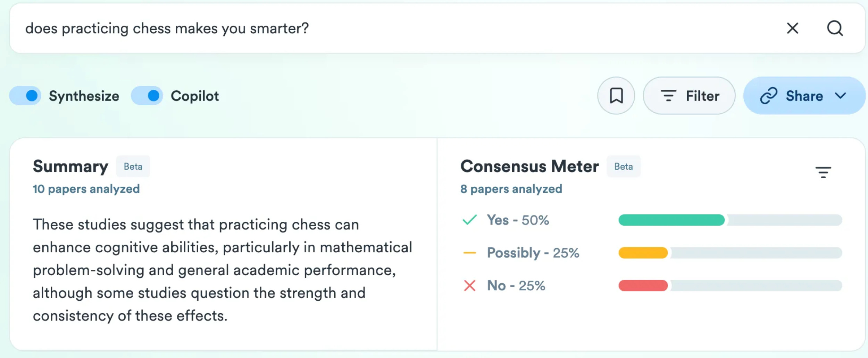Toggle the Copilot switch off
Viewport: 868px width, 358px height.
[x=147, y=96]
